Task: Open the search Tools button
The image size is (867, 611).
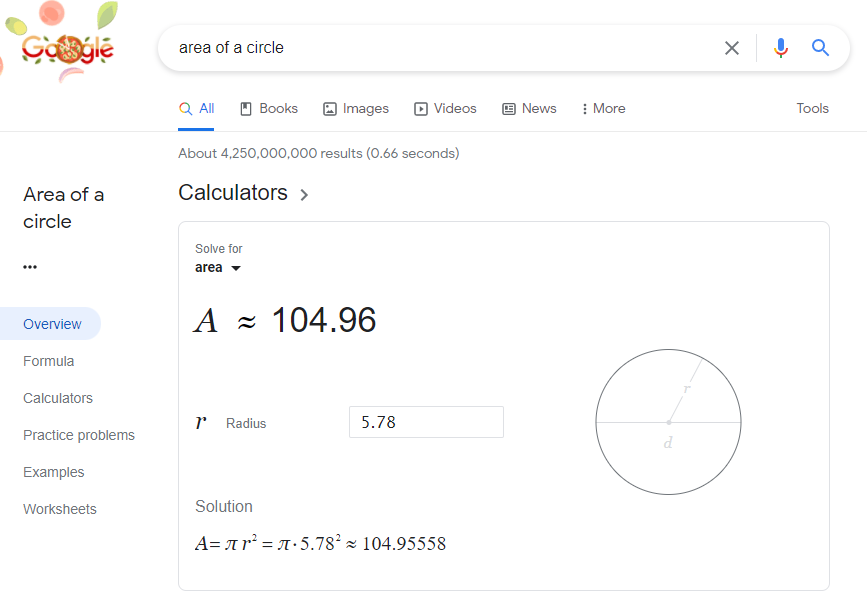Action: (x=812, y=109)
